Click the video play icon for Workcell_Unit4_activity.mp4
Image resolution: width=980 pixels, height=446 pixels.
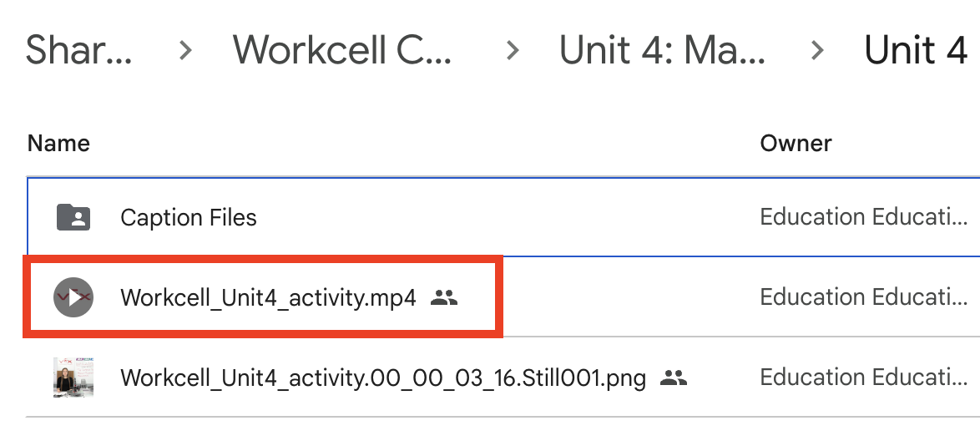[x=73, y=297]
